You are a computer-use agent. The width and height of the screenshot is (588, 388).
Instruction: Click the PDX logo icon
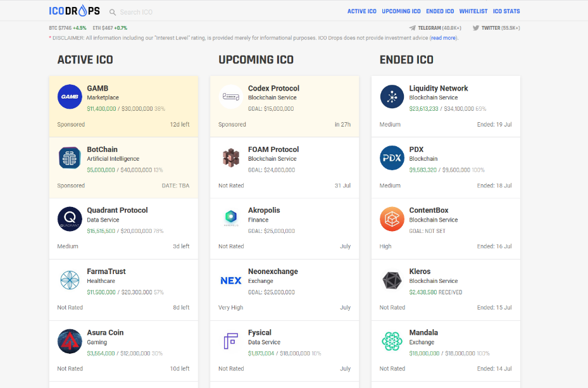(x=392, y=158)
